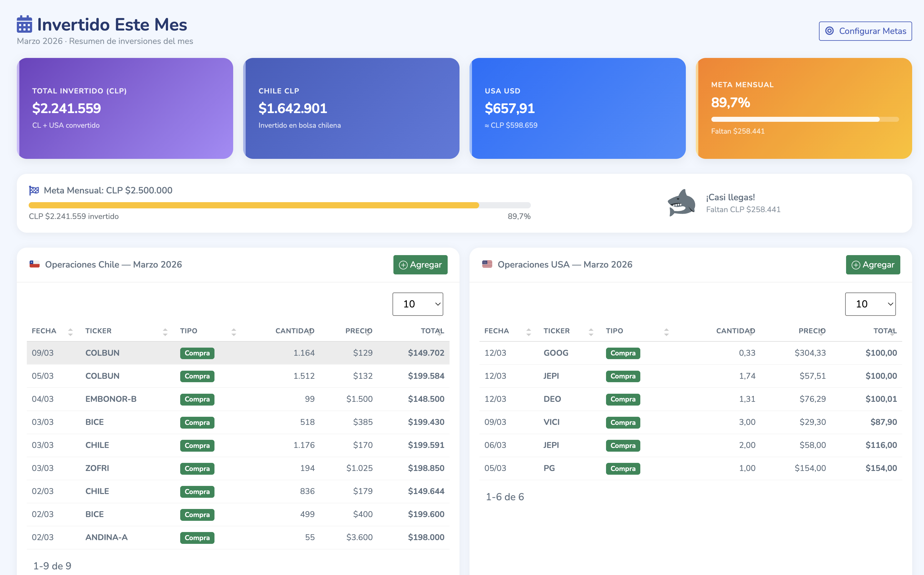This screenshot has width=924, height=575.
Task: Sort USA table by Ticker arrows
Action: (x=591, y=332)
